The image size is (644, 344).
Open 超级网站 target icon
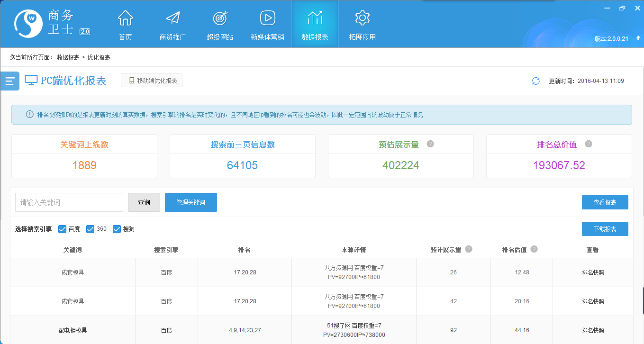(220, 18)
